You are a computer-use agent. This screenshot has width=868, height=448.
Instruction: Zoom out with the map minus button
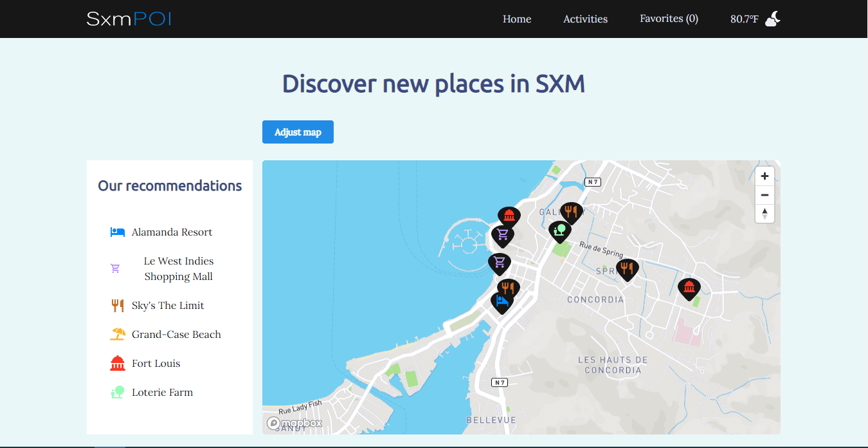(764, 195)
